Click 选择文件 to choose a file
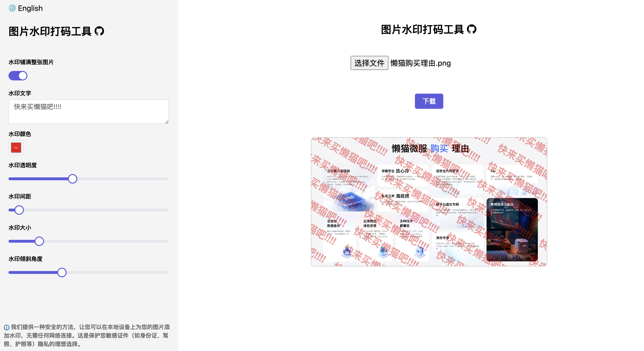The image size is (644, 351). pyautogui.click(x=369, y=63)
